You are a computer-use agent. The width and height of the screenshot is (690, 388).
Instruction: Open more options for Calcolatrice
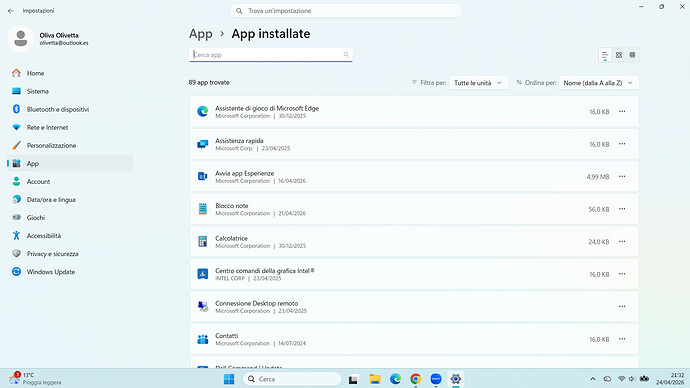pyautogui.click(x=622, y=242)
